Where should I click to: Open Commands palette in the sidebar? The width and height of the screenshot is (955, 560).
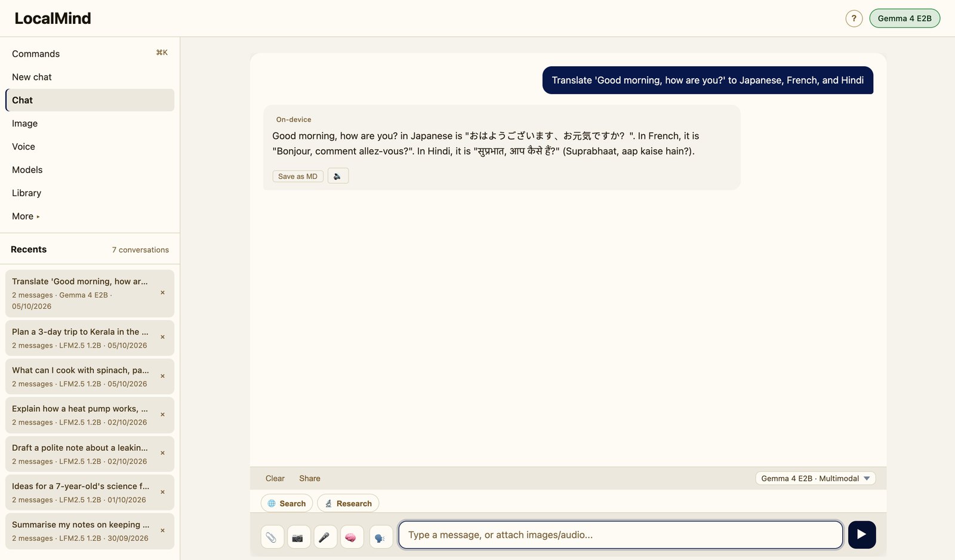(x=90, y=54)
